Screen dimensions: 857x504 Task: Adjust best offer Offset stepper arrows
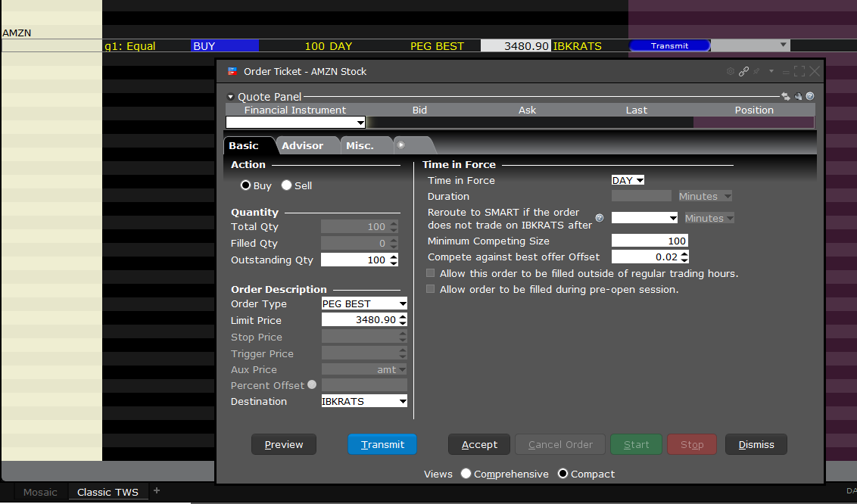[x=684, y=257]
